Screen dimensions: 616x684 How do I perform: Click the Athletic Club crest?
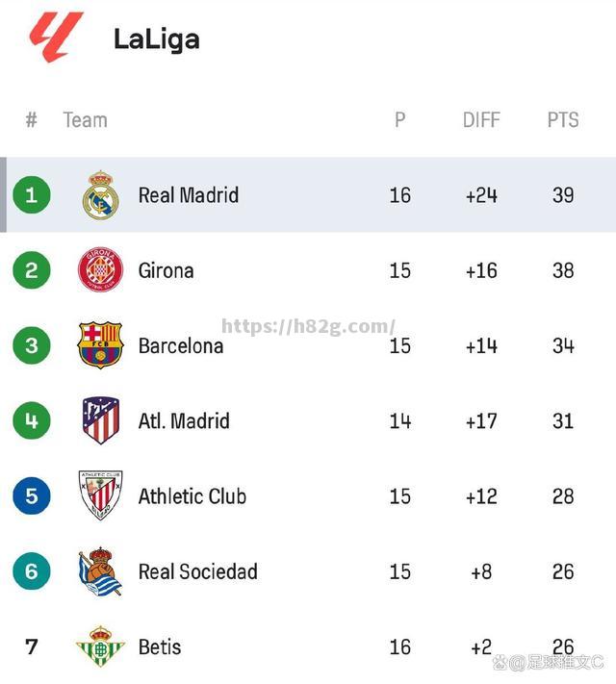pos(100,495)
